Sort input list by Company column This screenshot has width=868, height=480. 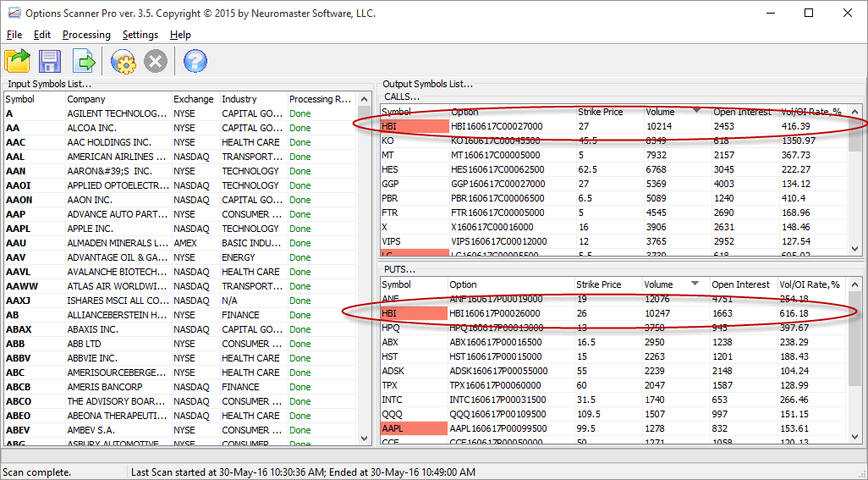point(118,99)
